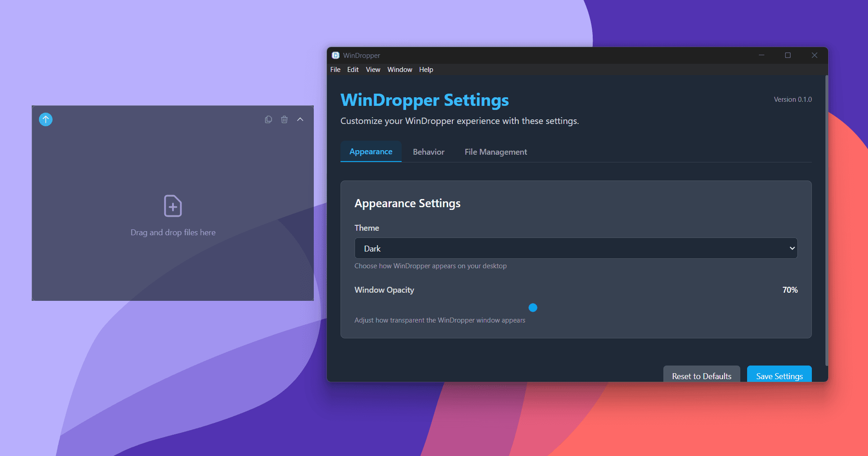Screen dimensions: 868x456
Task: Open the File Management tab
Action: tap(495, 152)
